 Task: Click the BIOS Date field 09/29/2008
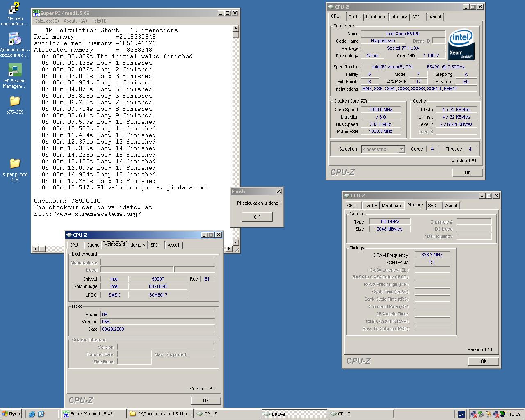(x=157, y=329)
